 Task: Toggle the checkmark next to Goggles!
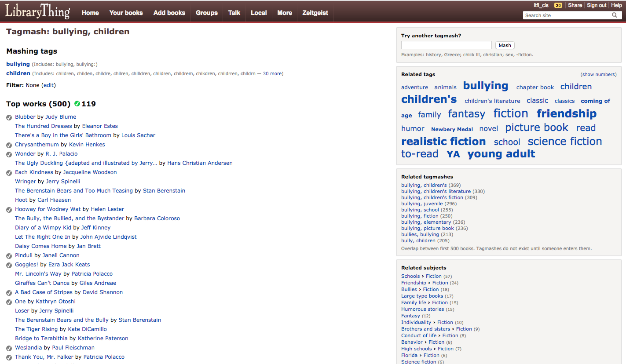coord(9,265)
